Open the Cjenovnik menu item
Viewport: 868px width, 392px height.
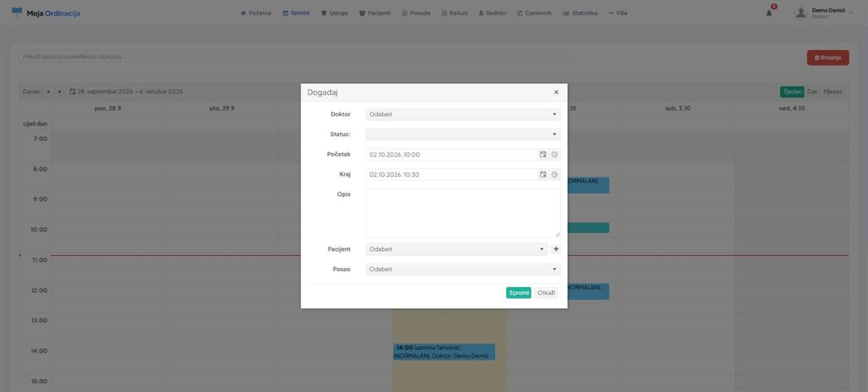click(x=534, y=13)
